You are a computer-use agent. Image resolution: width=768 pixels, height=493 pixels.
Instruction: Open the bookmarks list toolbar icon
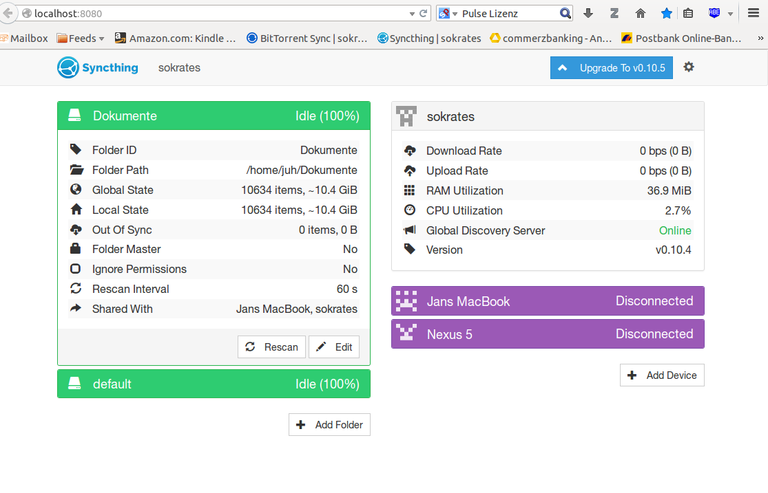688,13
